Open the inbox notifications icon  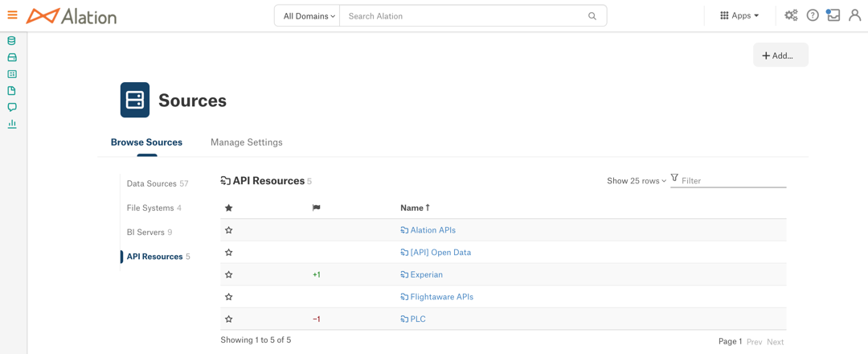pyautogui.click(x=833, y=15)
